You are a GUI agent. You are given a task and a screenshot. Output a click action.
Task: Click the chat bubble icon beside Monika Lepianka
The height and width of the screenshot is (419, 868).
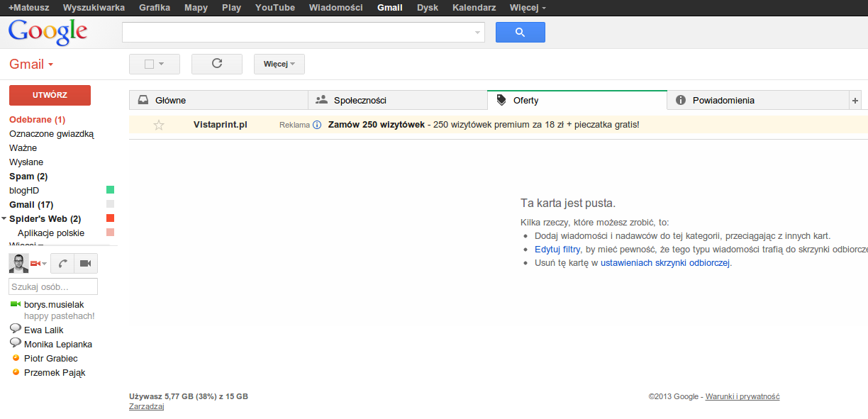(15, 343)
